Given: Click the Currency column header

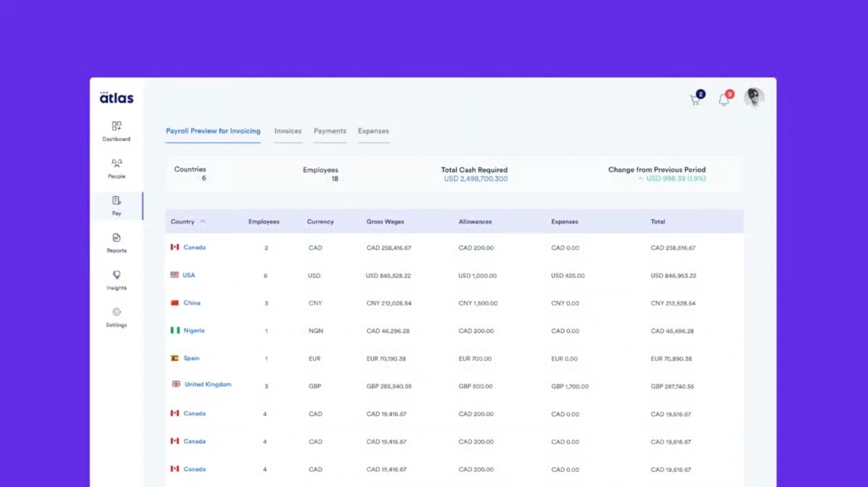Looking at the screenshot, I should (320, 221).
